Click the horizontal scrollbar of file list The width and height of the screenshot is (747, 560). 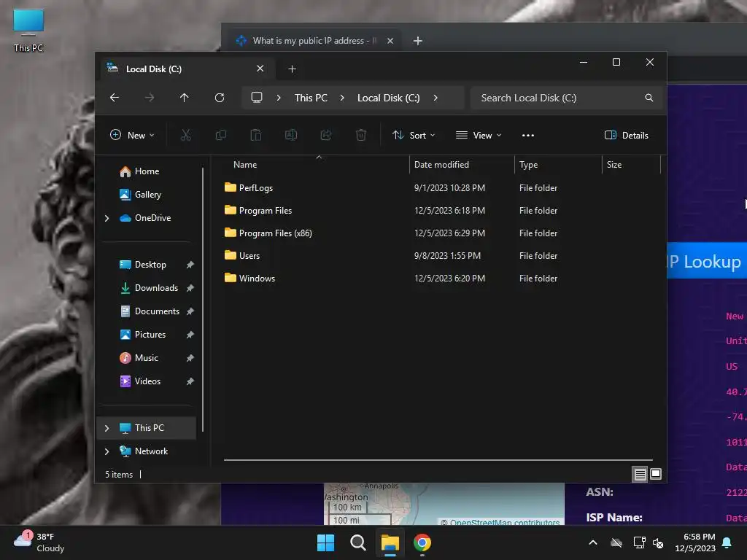click(x=438, y=460)
